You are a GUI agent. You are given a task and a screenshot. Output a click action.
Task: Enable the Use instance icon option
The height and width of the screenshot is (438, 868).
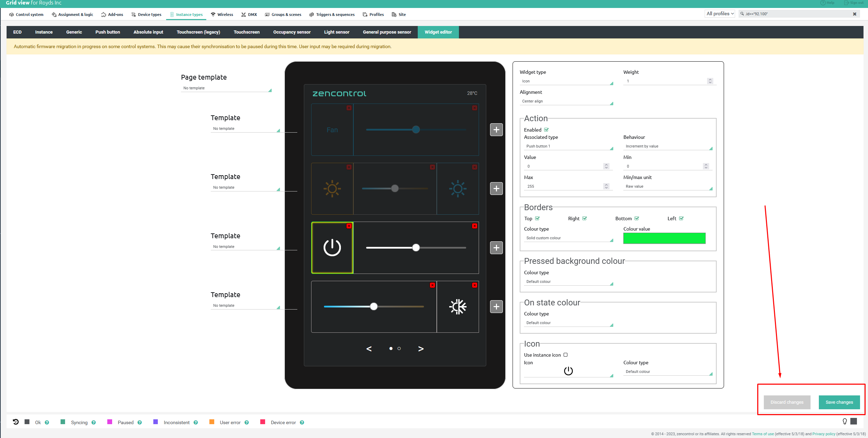(565, 355)
